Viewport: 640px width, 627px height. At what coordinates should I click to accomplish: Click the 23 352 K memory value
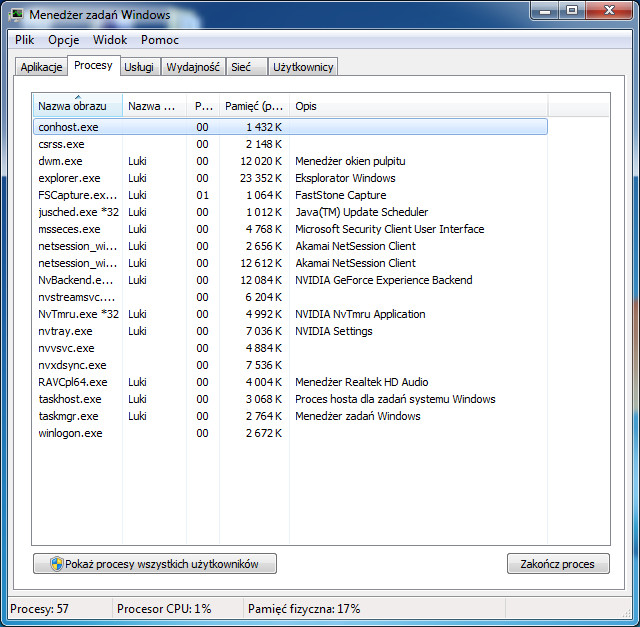(261, 178)
